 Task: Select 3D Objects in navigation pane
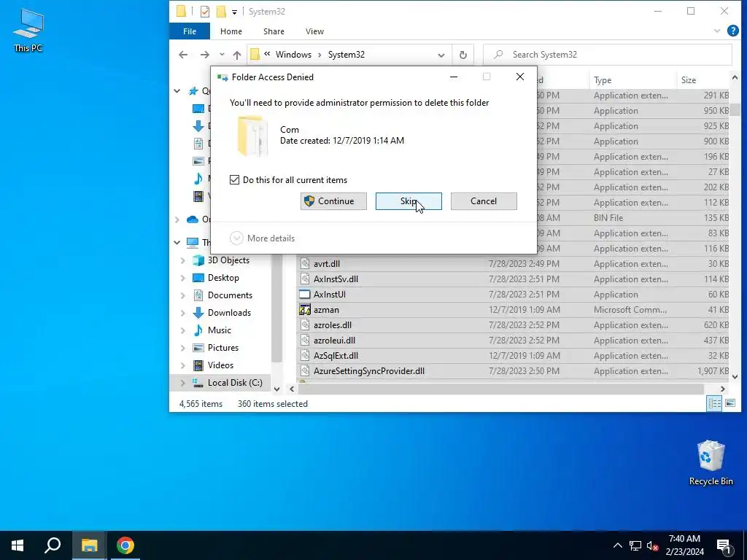coord(228,260)
